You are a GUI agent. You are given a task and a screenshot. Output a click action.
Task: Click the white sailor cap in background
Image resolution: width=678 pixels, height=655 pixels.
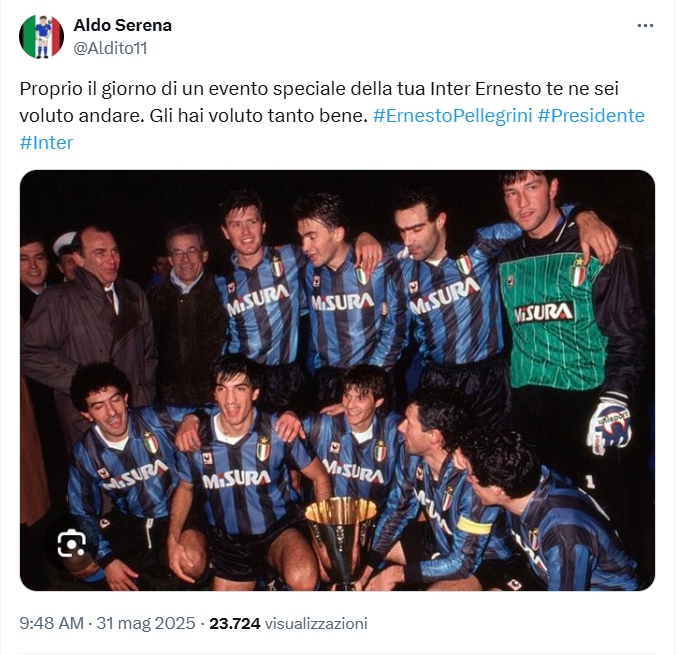pos(64,241)
